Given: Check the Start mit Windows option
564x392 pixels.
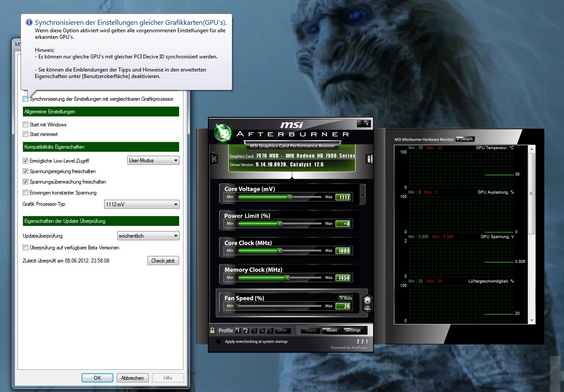Looking at the screenshot, I should tap(25, 125).
